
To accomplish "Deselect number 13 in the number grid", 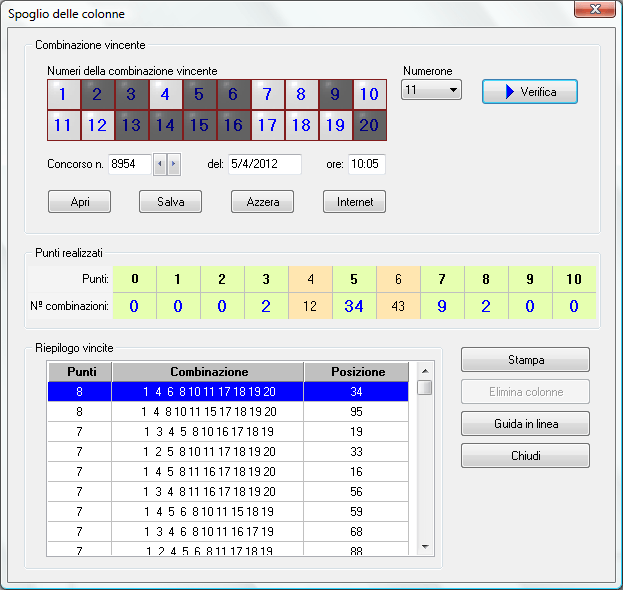I will [x=131, y=126].
